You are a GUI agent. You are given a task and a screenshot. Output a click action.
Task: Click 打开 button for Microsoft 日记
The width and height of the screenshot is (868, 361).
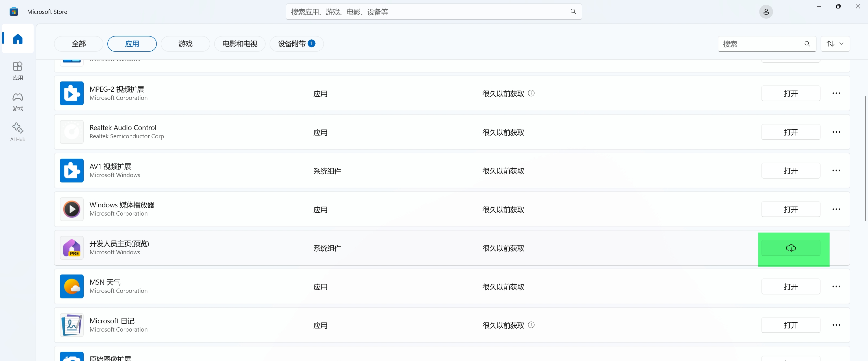click(x=791, y=325)
